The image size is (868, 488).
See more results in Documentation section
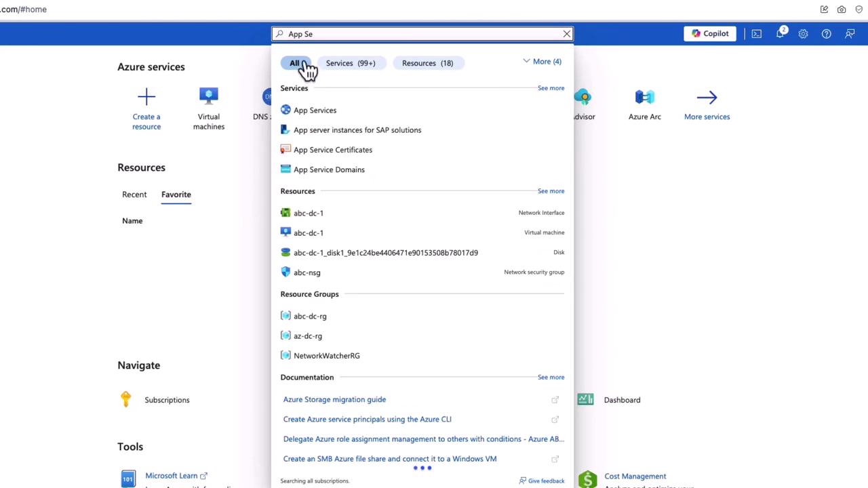point(551,378)
